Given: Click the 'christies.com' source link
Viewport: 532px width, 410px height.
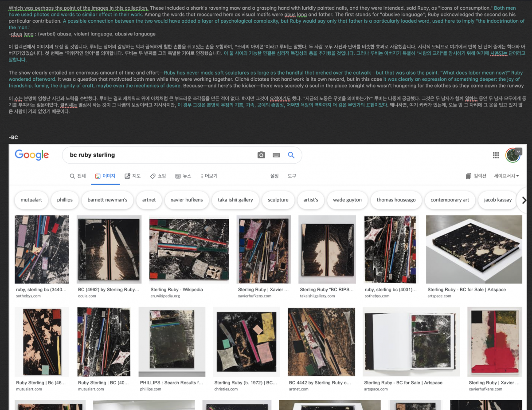Looking at the screenshot, I should (x=227, y=389).
